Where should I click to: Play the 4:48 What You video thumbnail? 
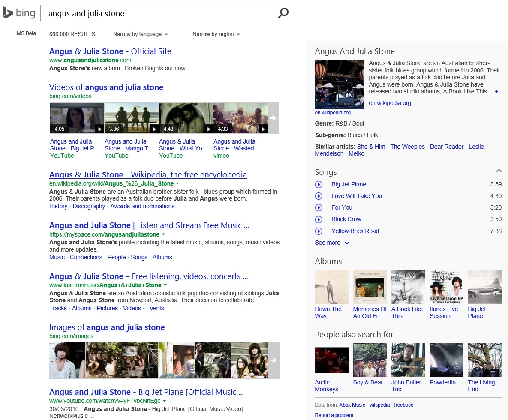[186, 118]
